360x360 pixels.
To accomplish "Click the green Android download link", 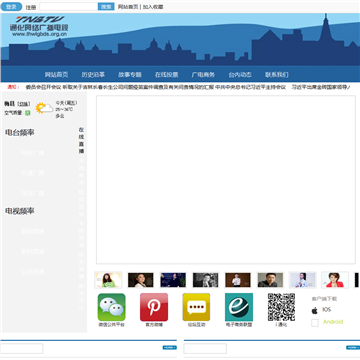I will pyautogui.click(x=333, y=322).
